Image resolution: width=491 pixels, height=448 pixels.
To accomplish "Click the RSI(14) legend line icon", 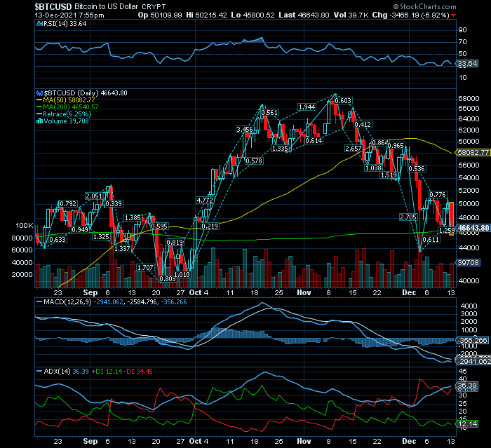I will coord(39,23).
